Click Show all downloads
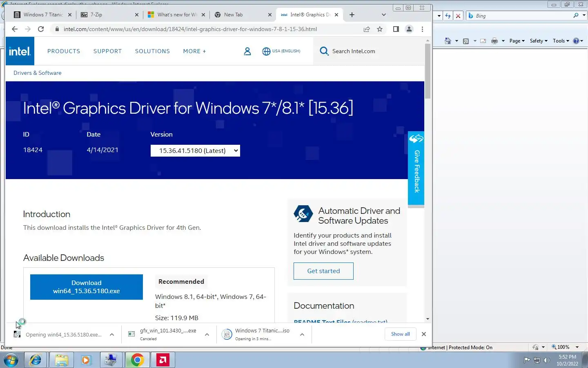 pyautogui.click(x=400, y=334)
